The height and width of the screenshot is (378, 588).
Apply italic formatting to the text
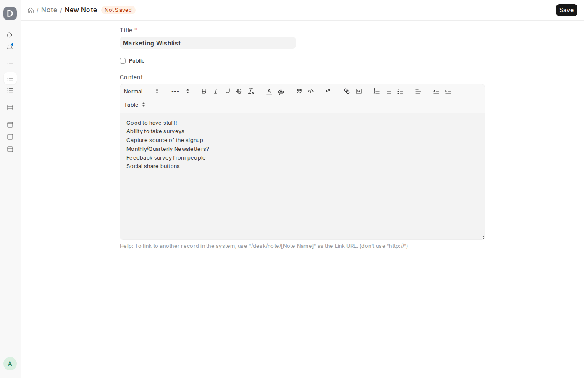(x=216, y=91)
